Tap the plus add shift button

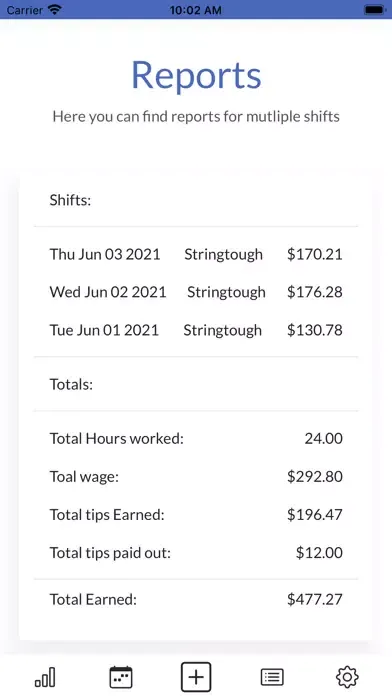tap(196, 677)
